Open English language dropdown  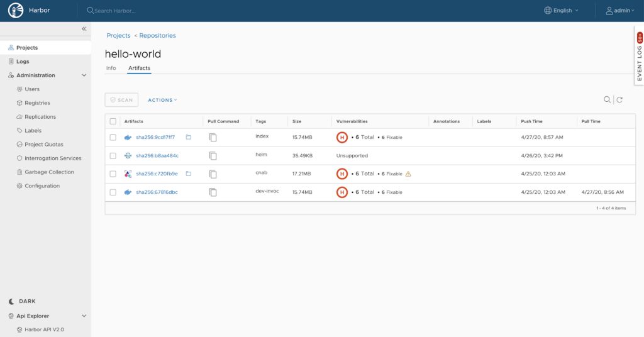561,11
